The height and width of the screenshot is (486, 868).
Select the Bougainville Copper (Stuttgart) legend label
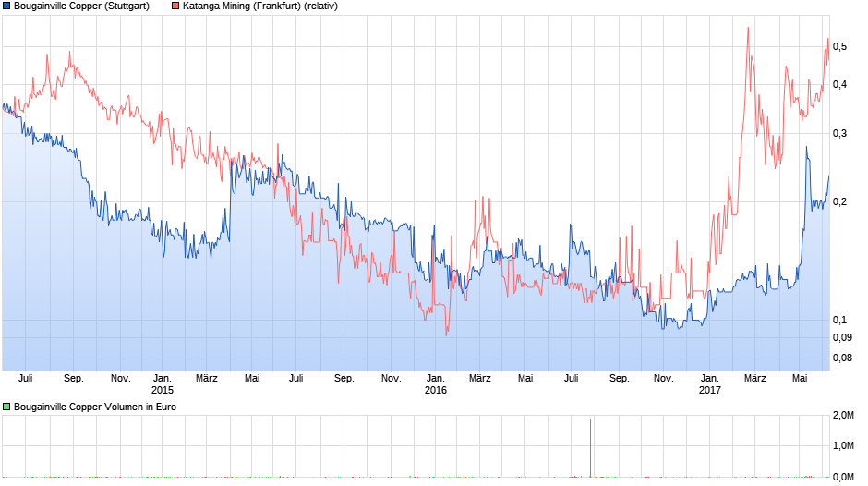[81, 6]
